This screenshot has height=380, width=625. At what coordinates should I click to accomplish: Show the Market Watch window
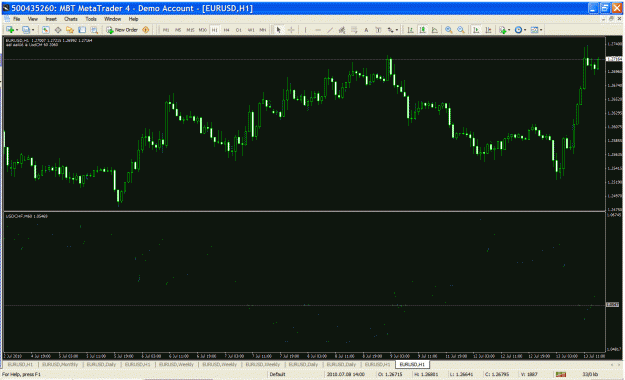(45, 30)
